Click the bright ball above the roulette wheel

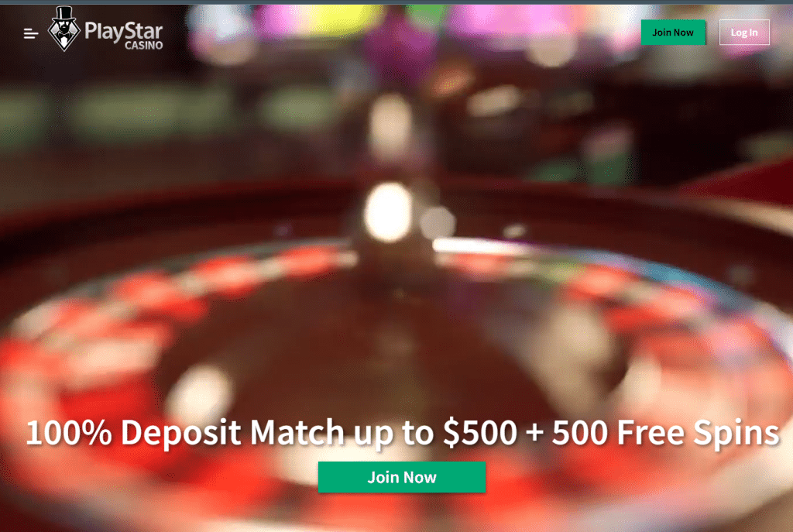(x=388, y=212)
